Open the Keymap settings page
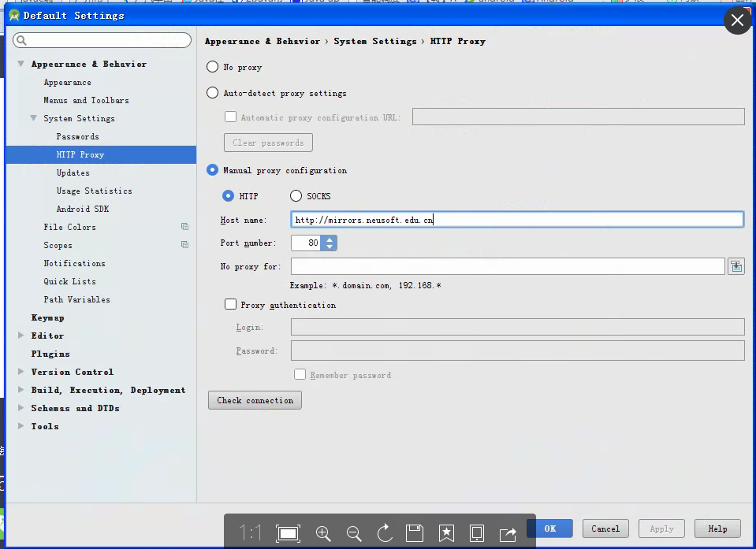This screenshot has width=756, height=549. [48, 317]
